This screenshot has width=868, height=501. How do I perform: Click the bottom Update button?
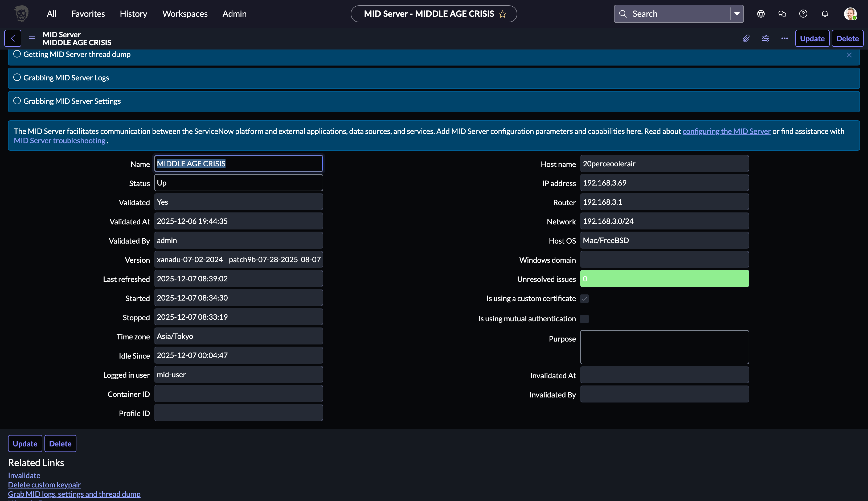tap(25, 443)
